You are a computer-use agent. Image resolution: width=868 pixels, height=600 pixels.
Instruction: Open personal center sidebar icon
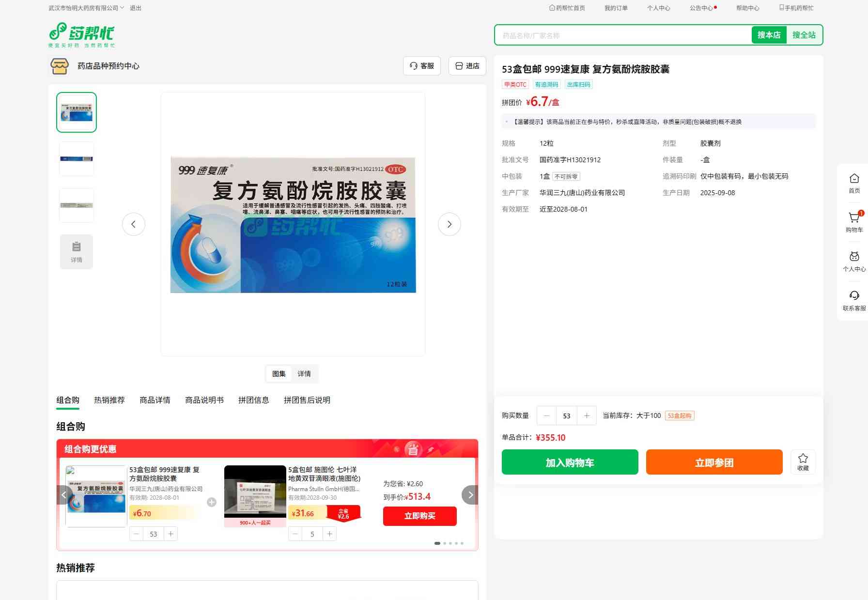(x=854, y=257)
